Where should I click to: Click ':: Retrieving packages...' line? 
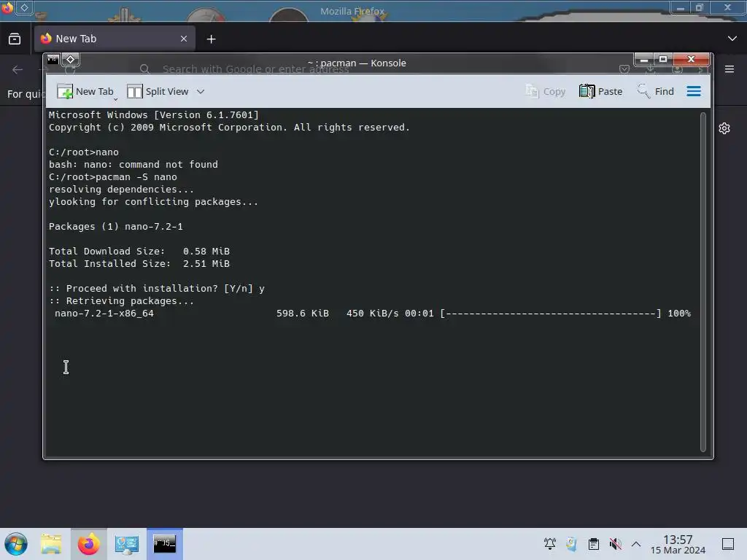point(122,301)
